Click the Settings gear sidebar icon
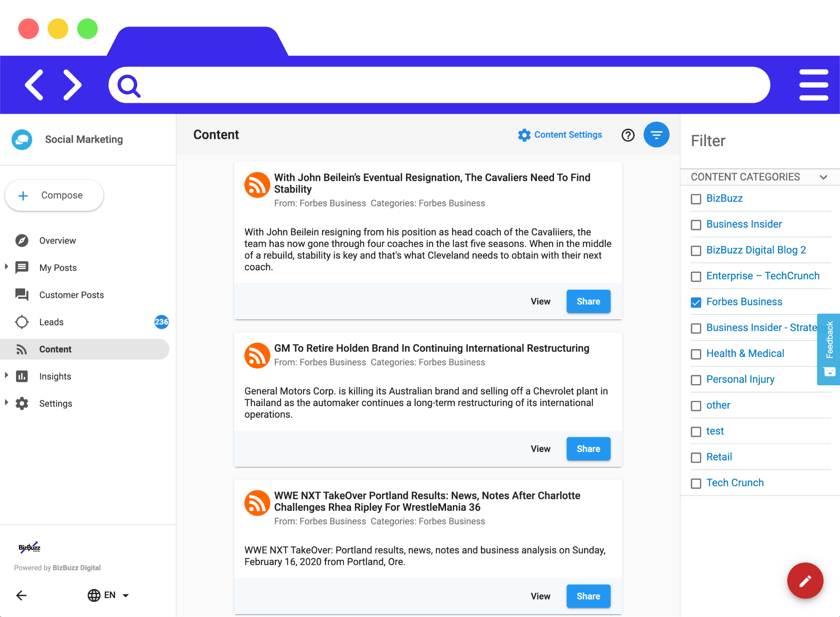Image resolution: width=840 pixels, height=617 pixels. (22, 403)
